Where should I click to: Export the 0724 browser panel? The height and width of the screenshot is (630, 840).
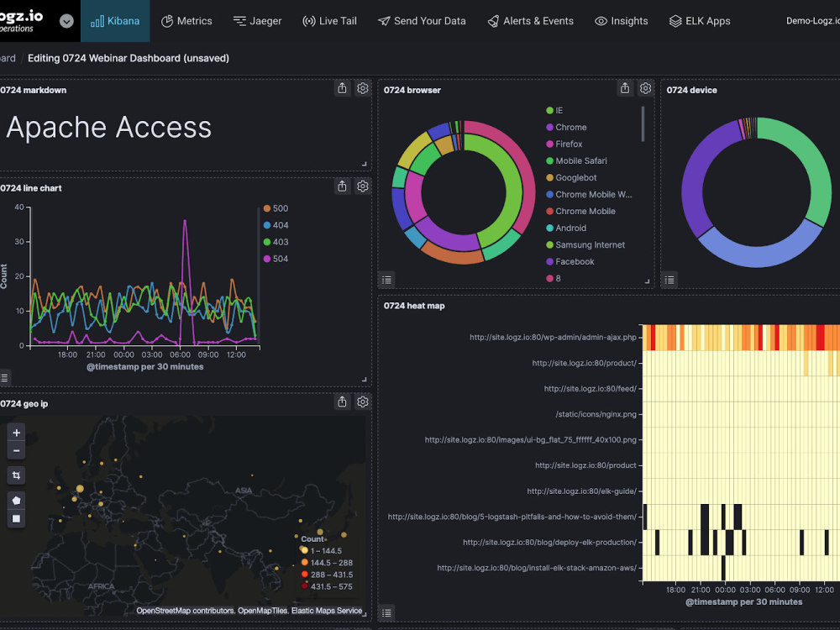tap(625, 88)
